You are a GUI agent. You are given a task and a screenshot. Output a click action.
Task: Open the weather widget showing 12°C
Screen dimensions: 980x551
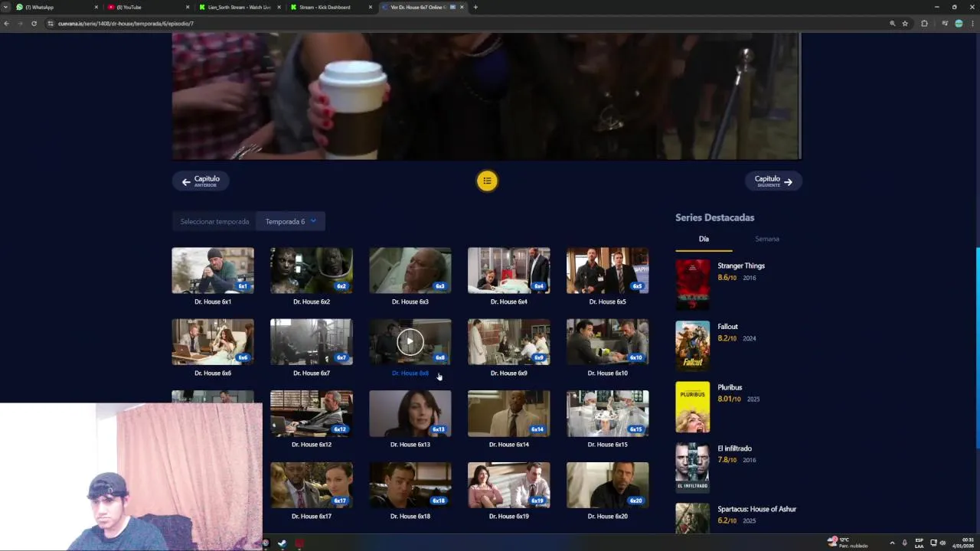pos(848,543)
